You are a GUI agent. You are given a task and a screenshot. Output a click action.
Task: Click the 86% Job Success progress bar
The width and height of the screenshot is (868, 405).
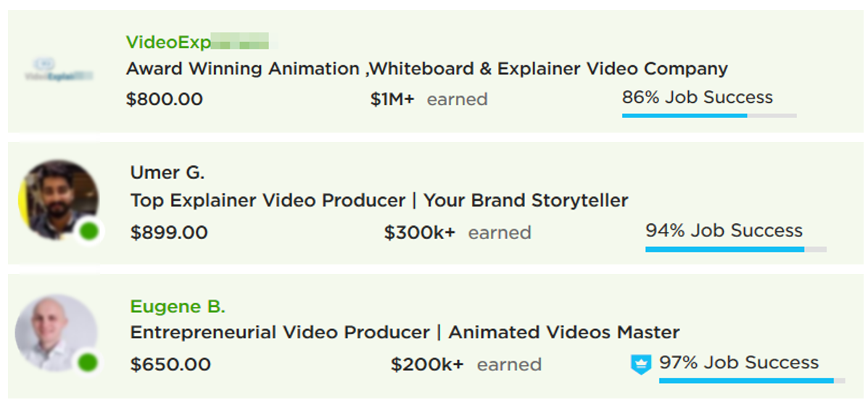pyautogui.click(x=709, y=116)
